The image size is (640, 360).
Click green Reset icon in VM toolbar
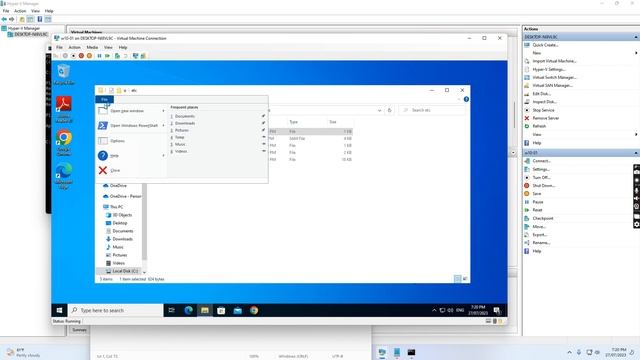(107, 56)
